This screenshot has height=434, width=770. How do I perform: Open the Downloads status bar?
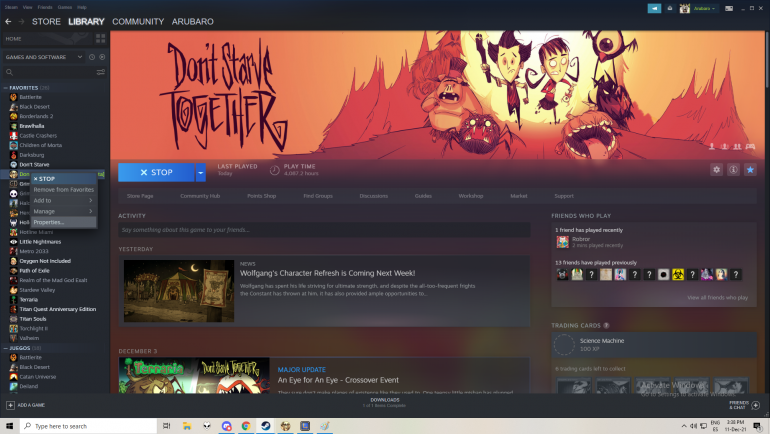385,403
